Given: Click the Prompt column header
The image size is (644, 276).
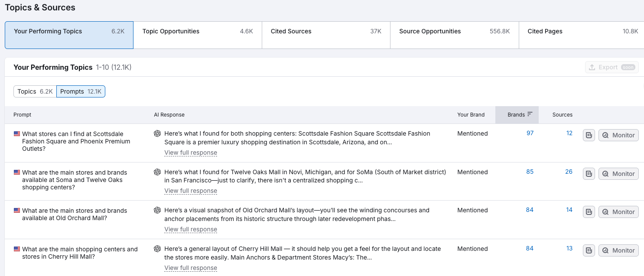Looking at the screenshot, I should [23, 115].
